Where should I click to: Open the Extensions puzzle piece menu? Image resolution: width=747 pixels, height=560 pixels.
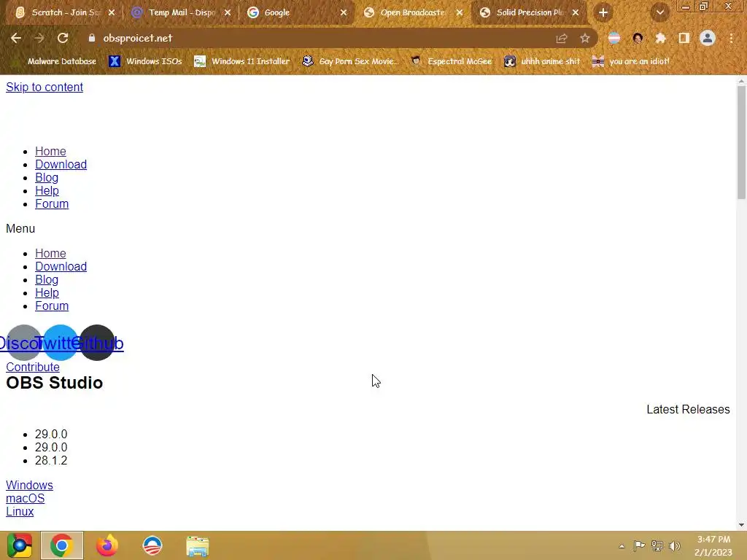click(661, 38)
